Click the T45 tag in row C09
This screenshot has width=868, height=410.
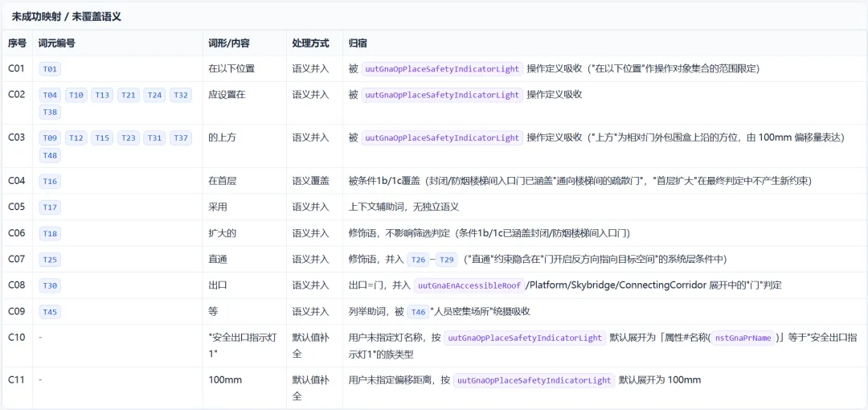(x=50, y=311)
